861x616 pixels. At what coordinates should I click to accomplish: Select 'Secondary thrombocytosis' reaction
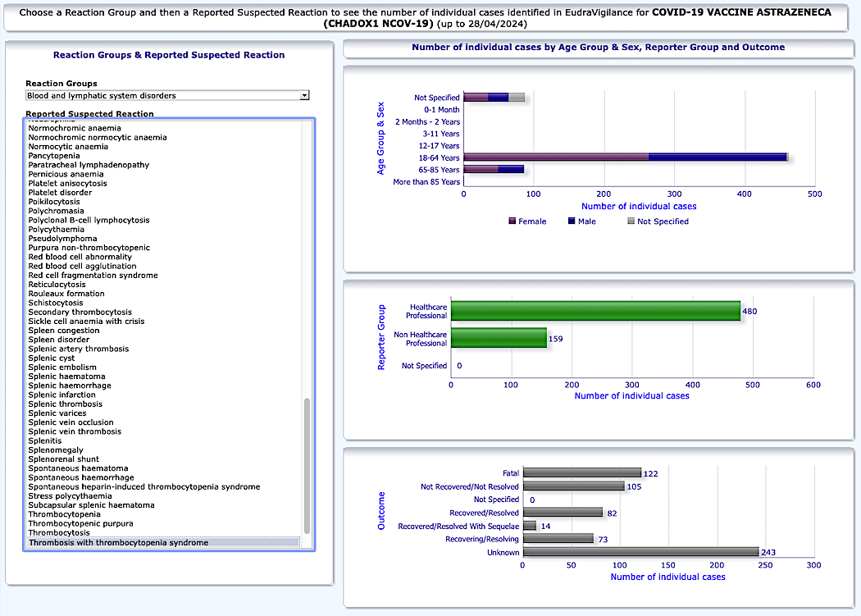click(80, 313)
